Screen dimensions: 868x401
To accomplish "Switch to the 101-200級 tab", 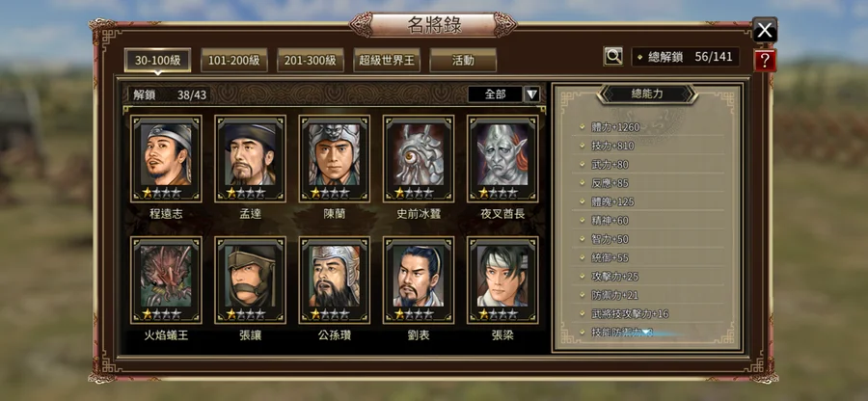I will click(234, 61).
